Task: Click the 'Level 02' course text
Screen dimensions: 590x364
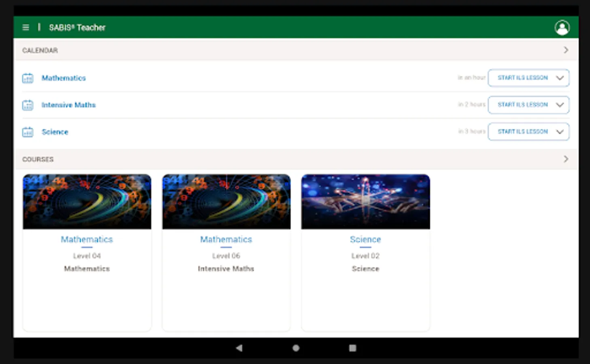Action: [365, 256]
